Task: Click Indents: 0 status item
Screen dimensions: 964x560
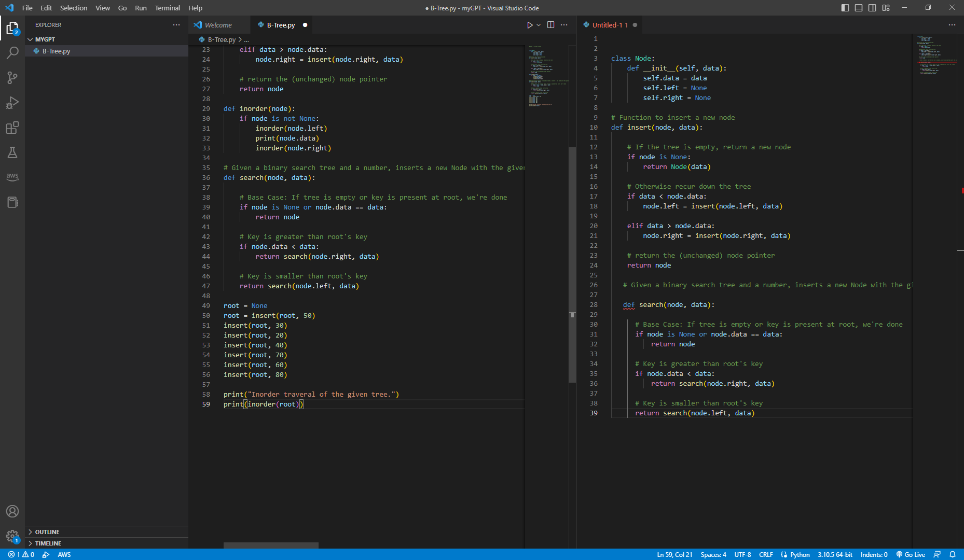Action: point(874,554)
